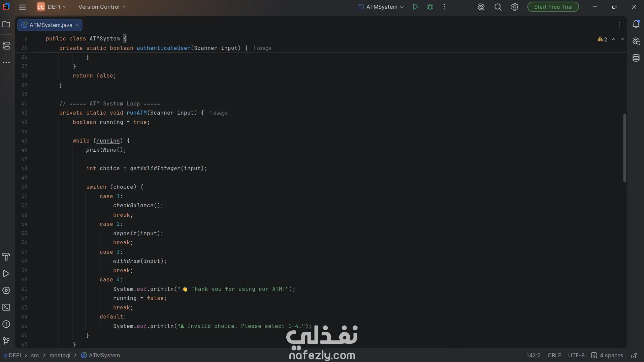This screenshot has height=362, width=644.
Task: Click the 'default:' label on line 64
Action: [x=113, y=317]
